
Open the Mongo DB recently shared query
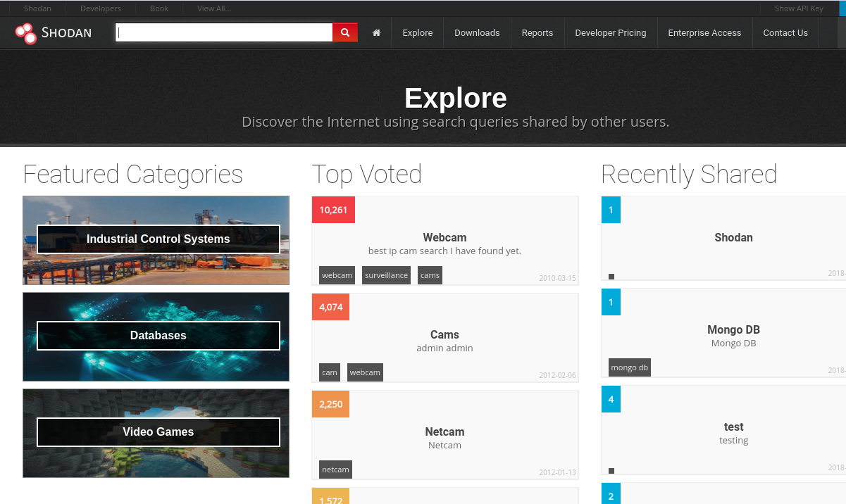pos(733,330)
